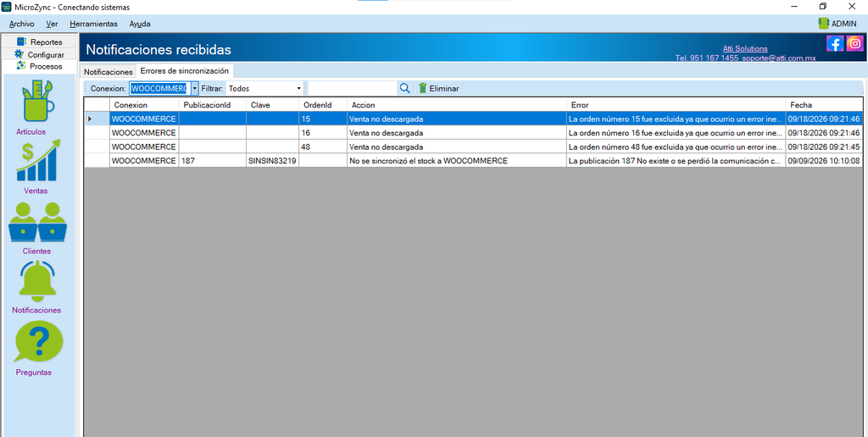
Task: Click the search text input field
Action: 353,89
